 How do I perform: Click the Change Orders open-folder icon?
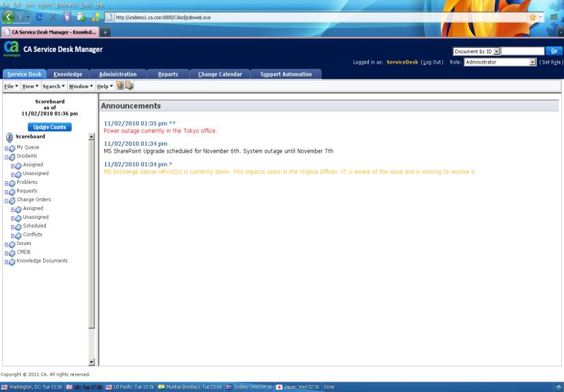(12, 200)
